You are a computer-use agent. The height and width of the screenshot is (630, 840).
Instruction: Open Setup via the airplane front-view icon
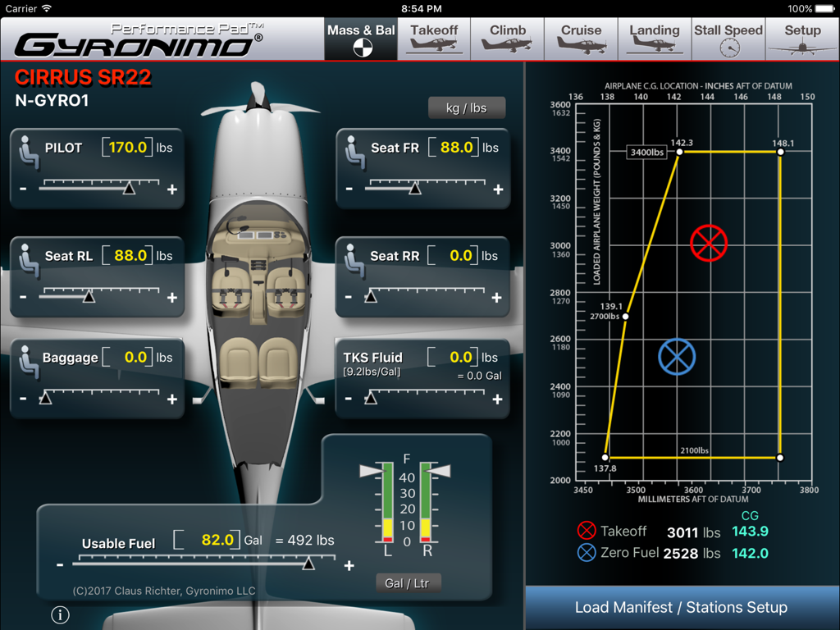pyautogui.click(x=802, y=48)
